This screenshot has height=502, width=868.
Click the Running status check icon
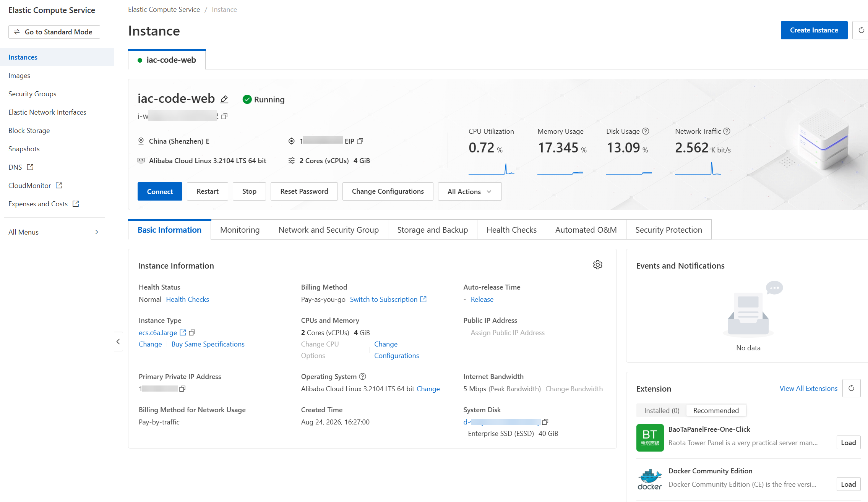coord(247,100)
